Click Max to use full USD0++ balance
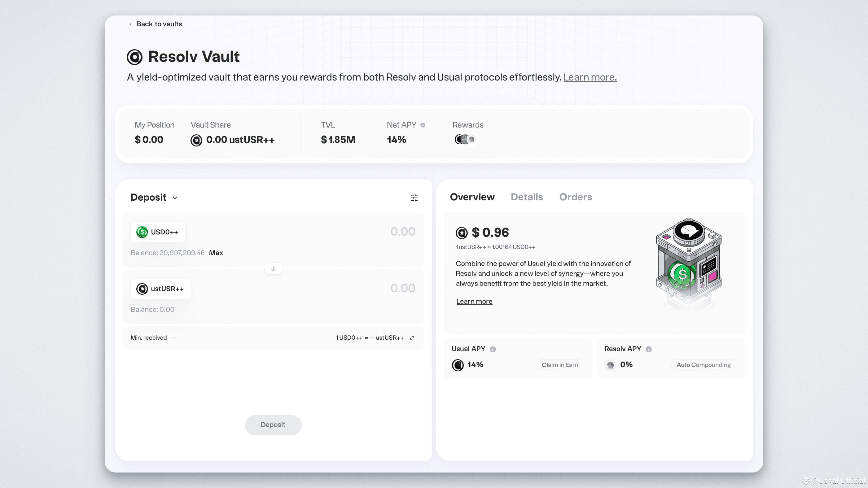 tap(216, 253)
